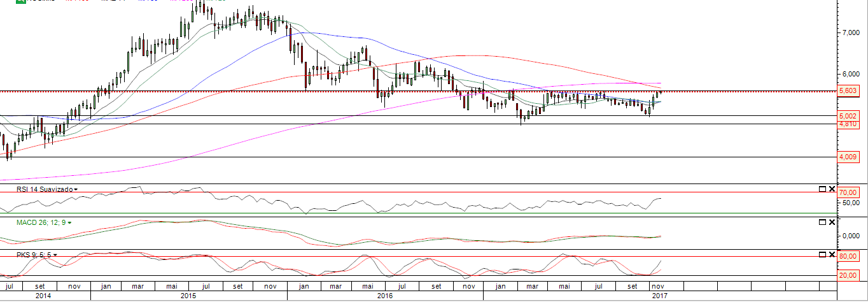The height and width of the screenshot is (302, 868).
Task: Click the 80,00 stochastic level label
Action: pos(849,257)
